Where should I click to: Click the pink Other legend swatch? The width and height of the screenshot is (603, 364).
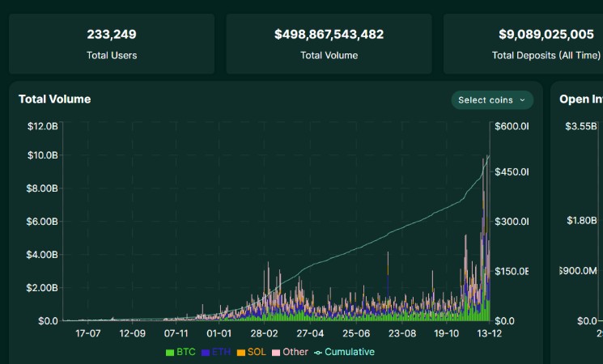click(276, 353)
